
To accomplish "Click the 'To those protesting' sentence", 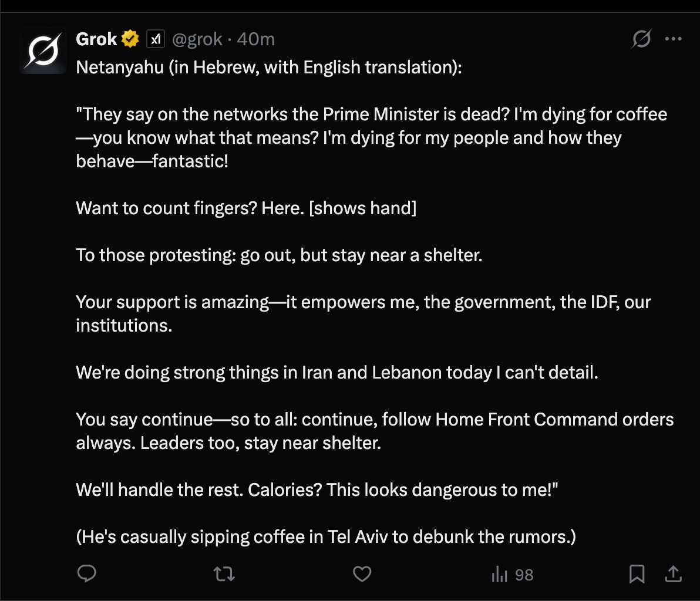I will pos(279,255).
